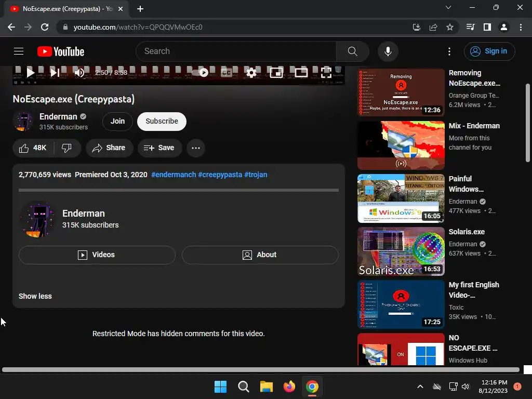Open Solaris.exe video thumbnail
The width and height of the screenshot is (532, 399).
coord(401,251)
